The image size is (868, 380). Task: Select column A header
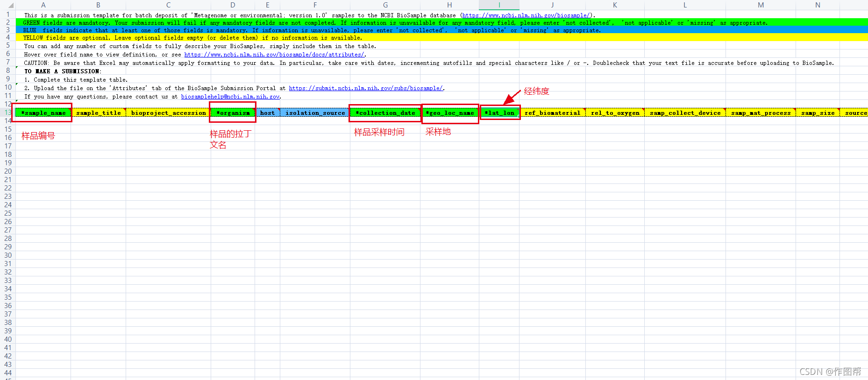click(x=43, y=5)
